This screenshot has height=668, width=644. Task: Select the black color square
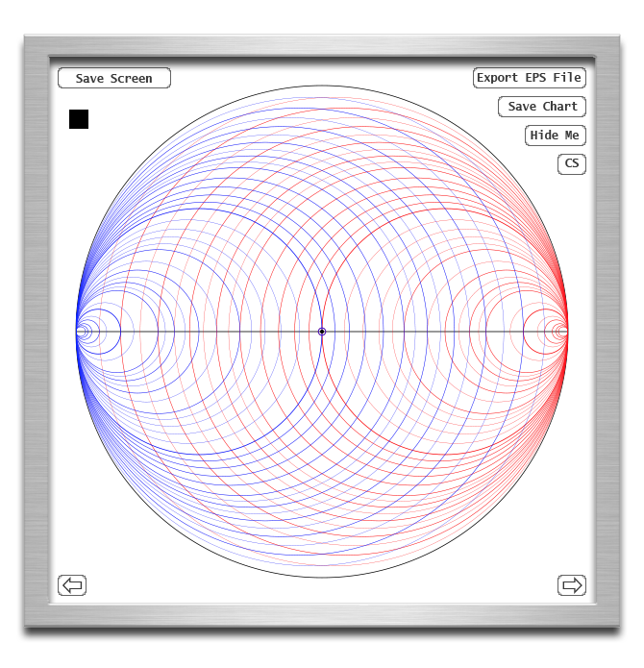pos(79,119)
